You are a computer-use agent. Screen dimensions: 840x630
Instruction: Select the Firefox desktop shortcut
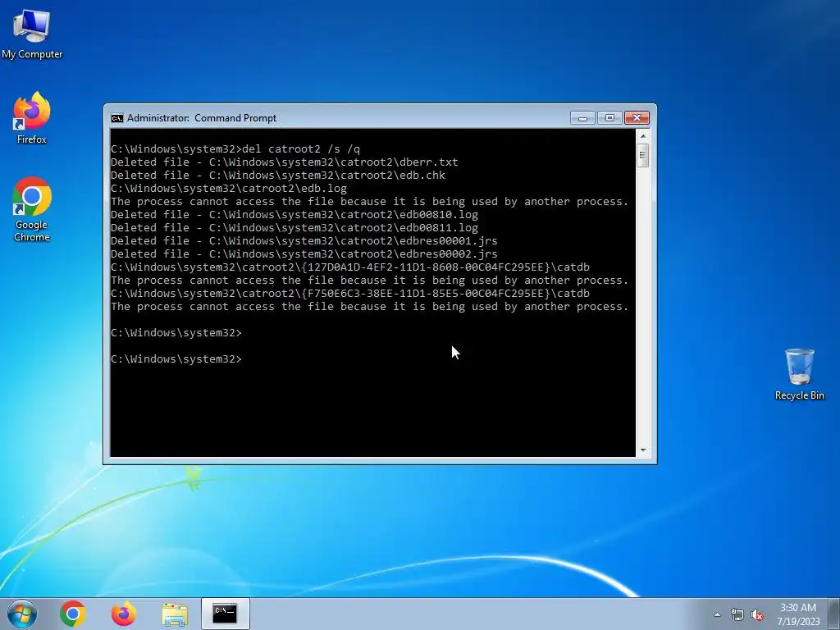32,118
